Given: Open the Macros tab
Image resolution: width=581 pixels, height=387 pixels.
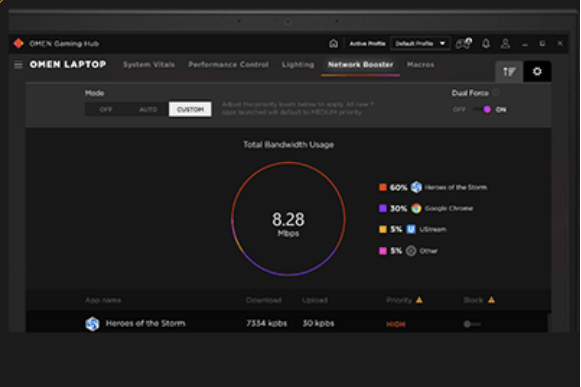Looking at the screenshot, I should (421, 64).
